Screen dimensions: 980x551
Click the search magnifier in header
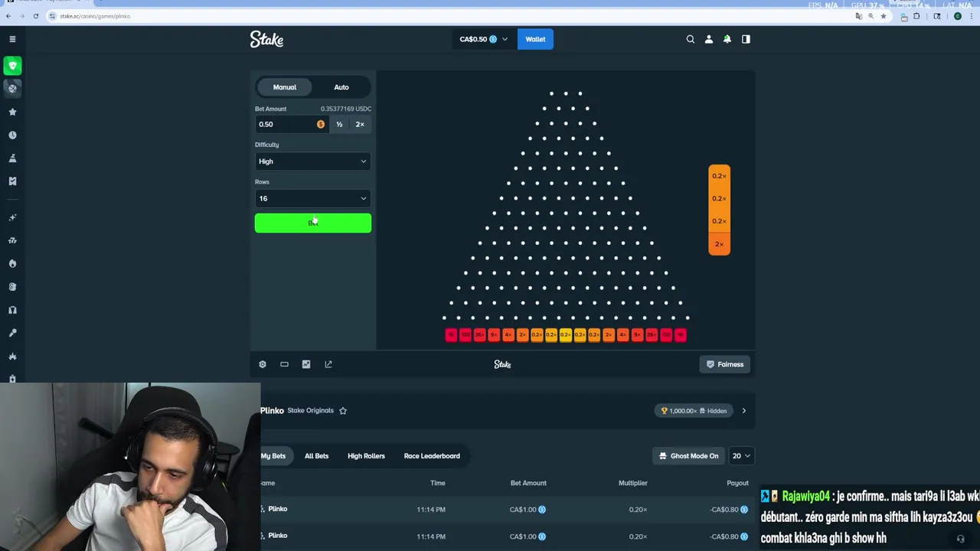(691, 39)
